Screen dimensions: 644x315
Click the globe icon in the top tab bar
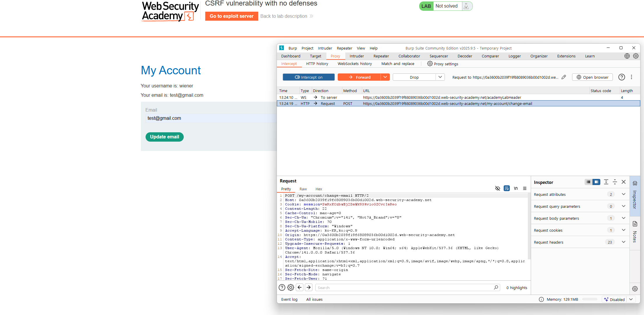click(627, 56)
